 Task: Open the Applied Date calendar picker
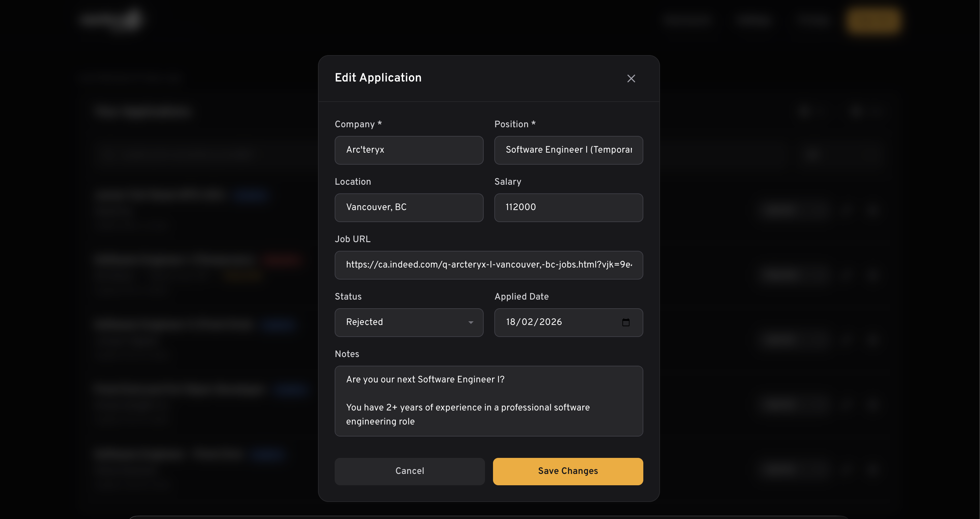pyautogui.click(x=625, y=322)
